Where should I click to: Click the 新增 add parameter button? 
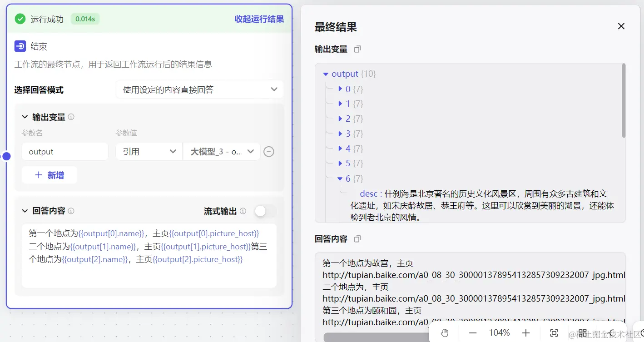point(50,175)
